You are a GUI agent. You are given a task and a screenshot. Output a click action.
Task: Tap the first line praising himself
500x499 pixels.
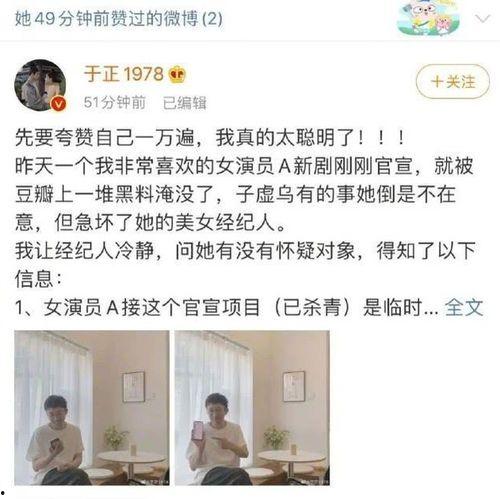pos(211,137)
